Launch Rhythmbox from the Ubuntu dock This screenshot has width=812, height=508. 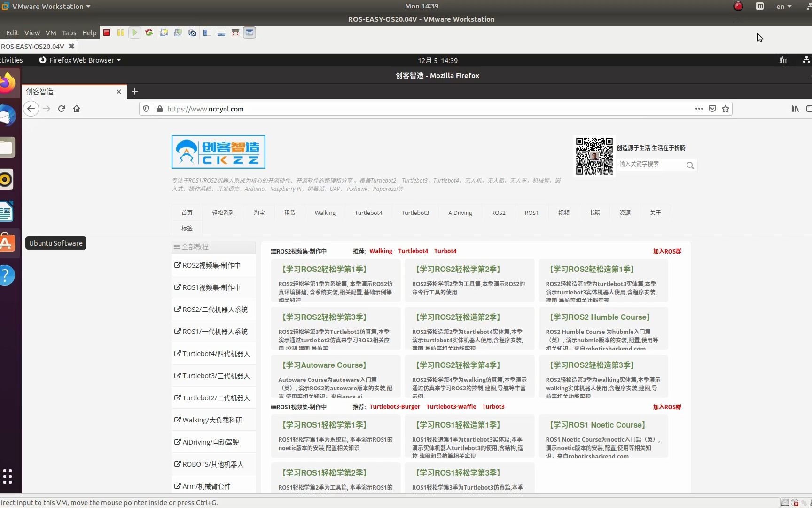(7, 179)
